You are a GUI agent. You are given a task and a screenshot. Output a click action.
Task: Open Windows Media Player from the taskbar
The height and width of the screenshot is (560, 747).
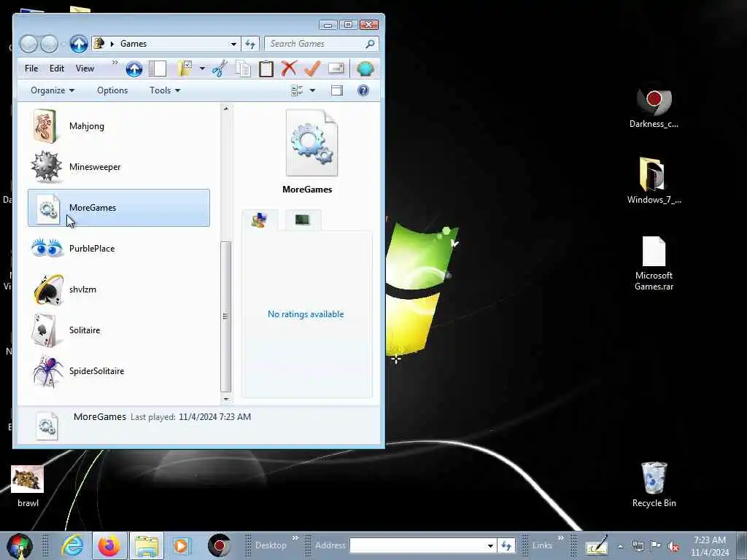(181, 545)
